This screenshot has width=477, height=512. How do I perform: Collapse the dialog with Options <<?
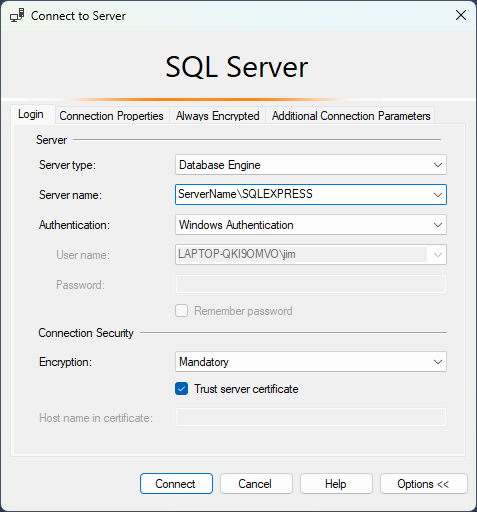tap(424, 484)
